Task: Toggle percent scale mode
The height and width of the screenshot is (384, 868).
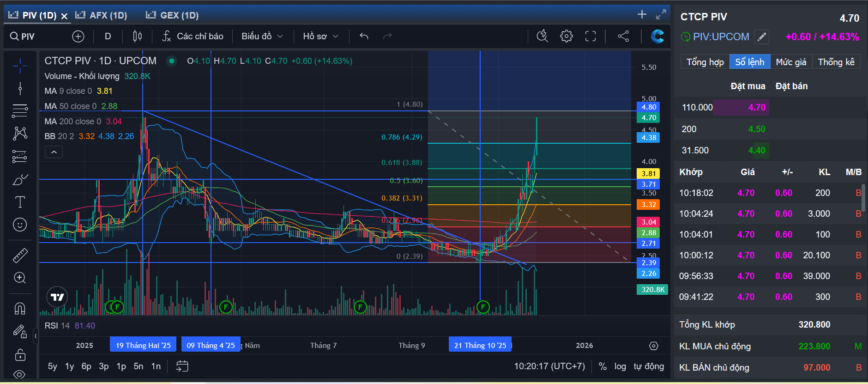Action: [603, 366]
